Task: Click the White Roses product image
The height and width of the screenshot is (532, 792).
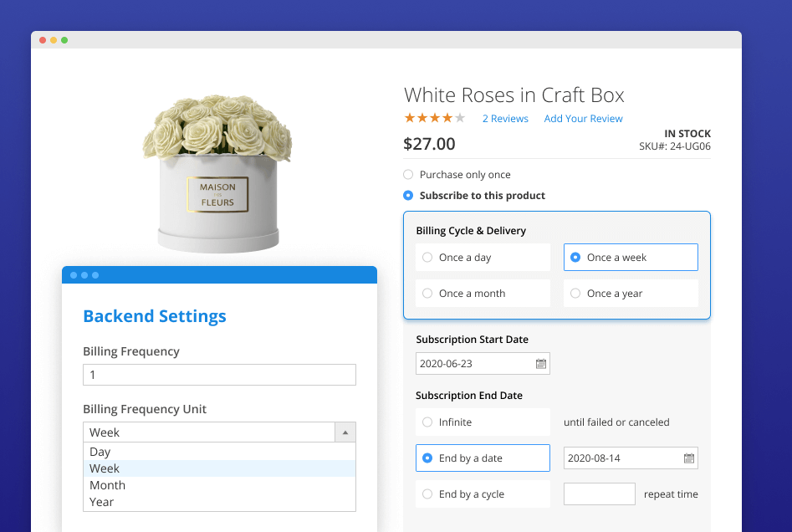Action: (x=217, y=173)
